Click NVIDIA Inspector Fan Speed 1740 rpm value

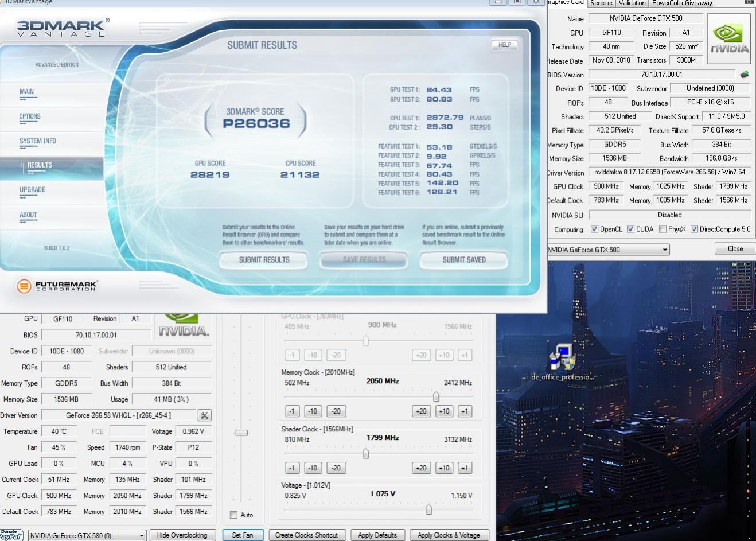(127, 447)
